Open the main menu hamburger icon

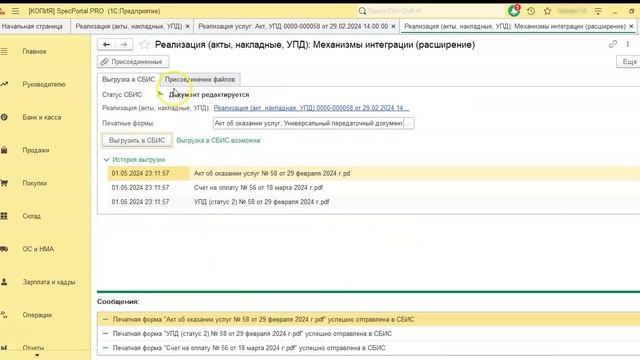15,11
